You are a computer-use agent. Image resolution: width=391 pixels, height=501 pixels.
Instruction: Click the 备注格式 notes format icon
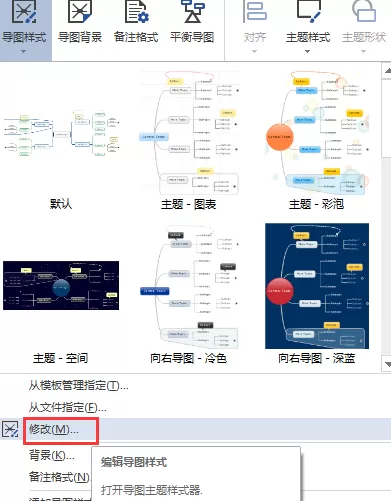coord(136,12)
